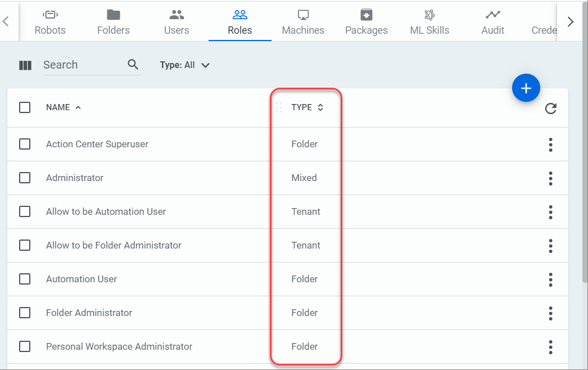
Task: Open the column chooser icon beside Search
Action: coord(25,65)
